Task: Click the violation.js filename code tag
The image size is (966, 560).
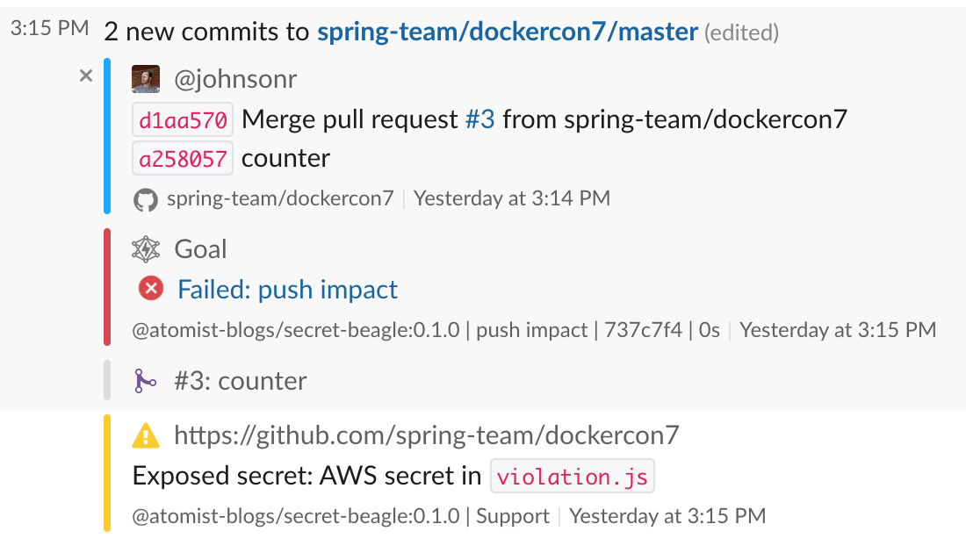Action: 572,477
